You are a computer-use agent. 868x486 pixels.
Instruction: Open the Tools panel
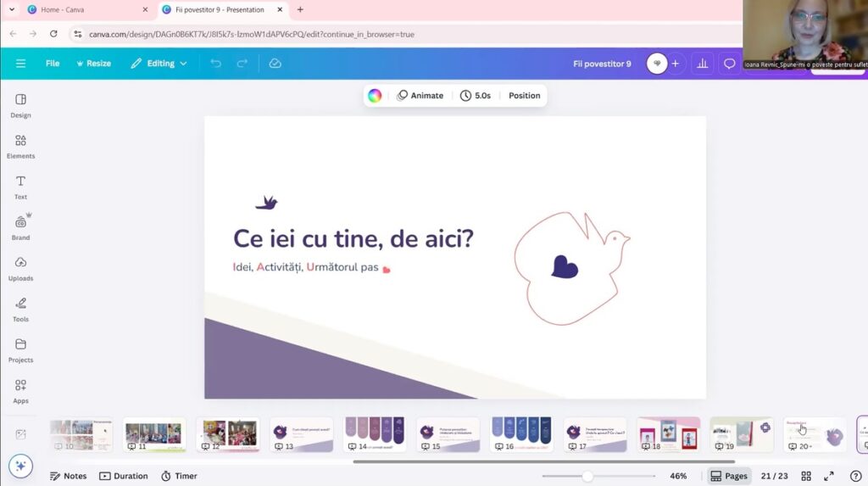point(20,310)
